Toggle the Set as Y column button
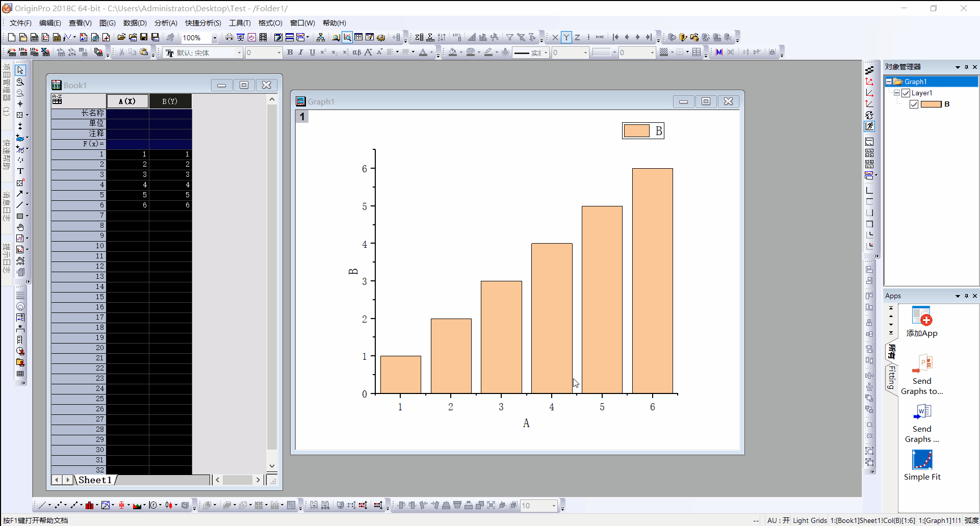 566,37
